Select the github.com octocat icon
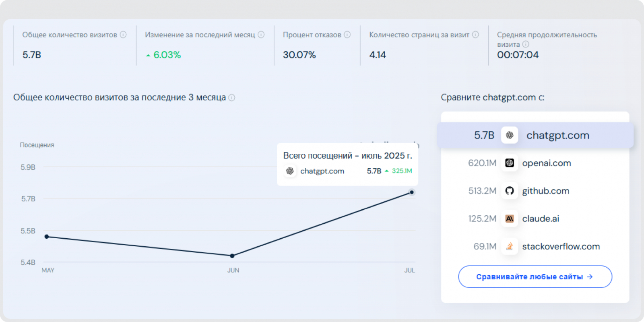644x322 pixels. [x=510, y=191]
